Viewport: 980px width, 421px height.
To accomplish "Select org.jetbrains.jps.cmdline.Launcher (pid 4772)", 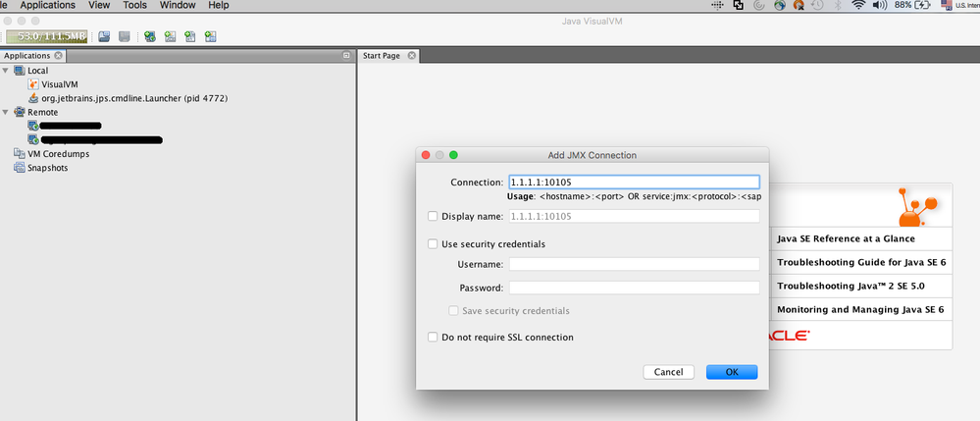I will [x=134, y=98].
